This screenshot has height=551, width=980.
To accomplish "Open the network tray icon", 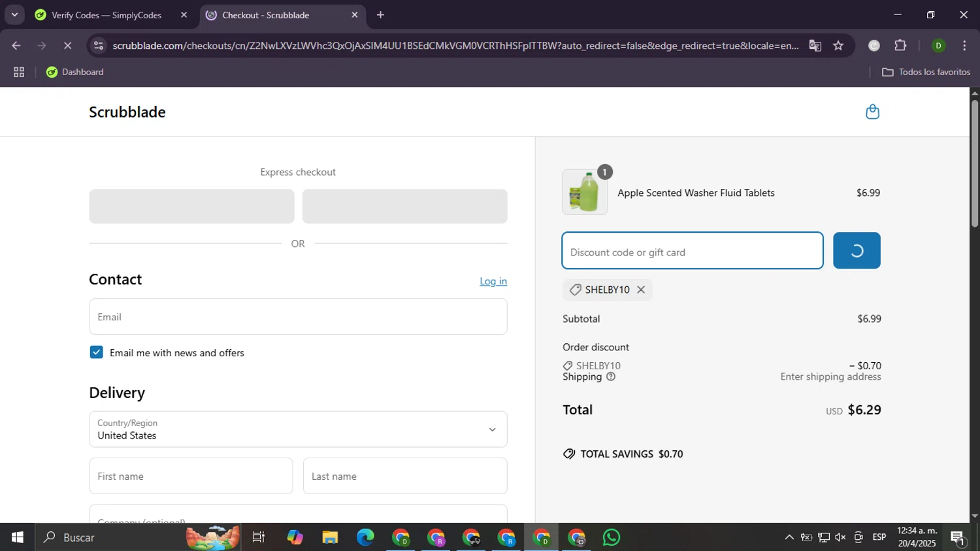I will click(x=824, y=537).
